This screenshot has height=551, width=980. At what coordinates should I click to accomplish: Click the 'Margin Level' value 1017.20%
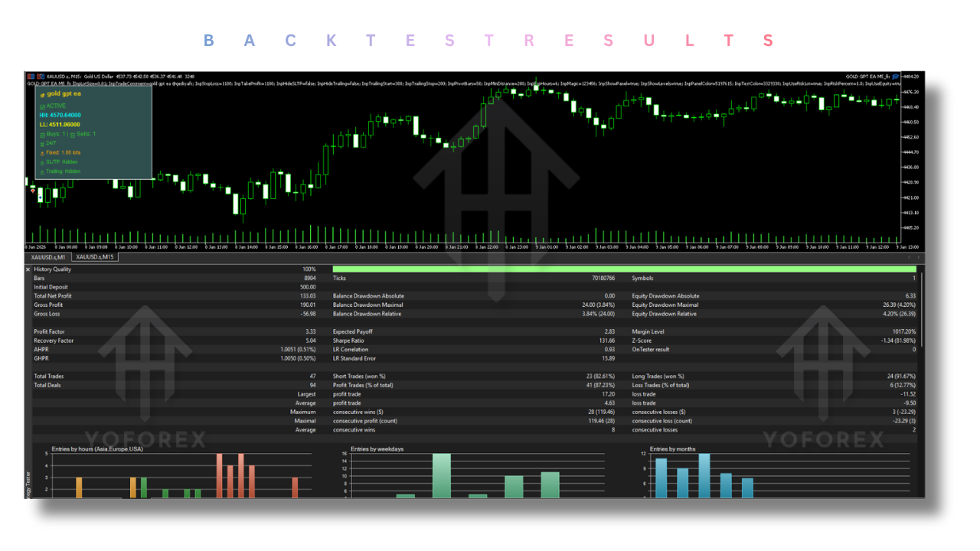(903, 332)
